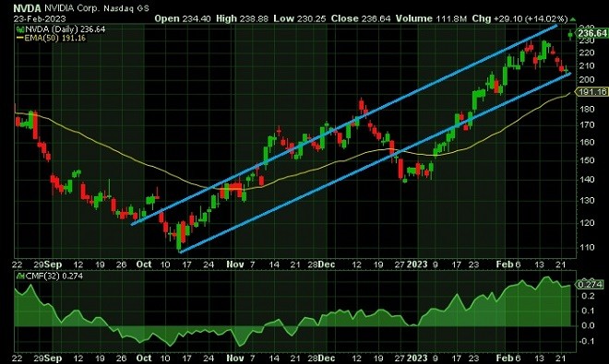The image size is (609, 364).
Task: Click the candlestick icon beside NVDA (Daily) legend
Action: pyautogui.click(x=19, y=29)
